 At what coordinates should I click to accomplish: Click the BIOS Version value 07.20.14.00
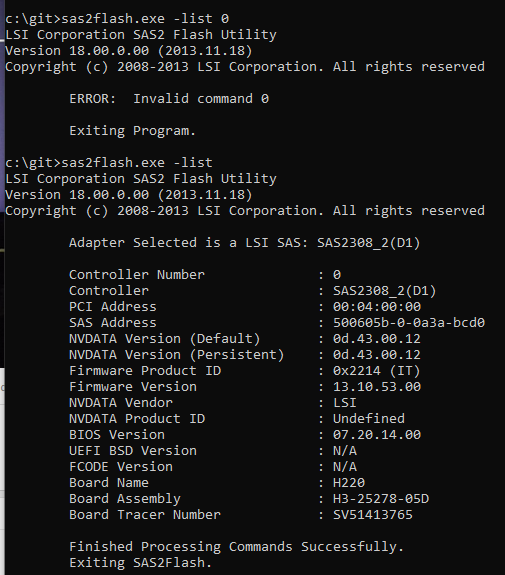pos(377,435)
